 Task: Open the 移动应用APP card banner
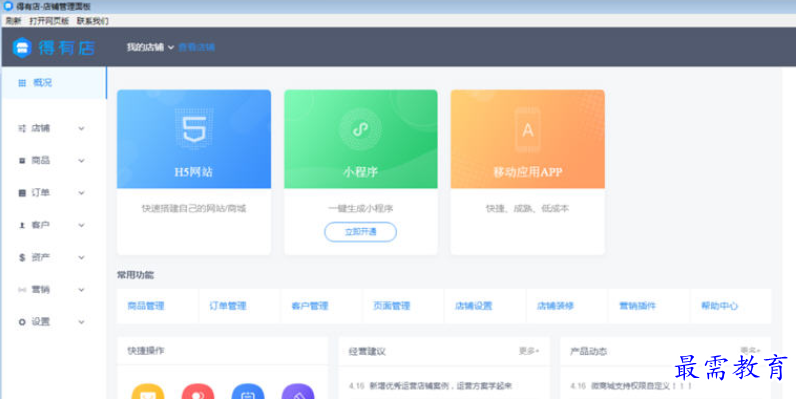[x=527, y=139]
